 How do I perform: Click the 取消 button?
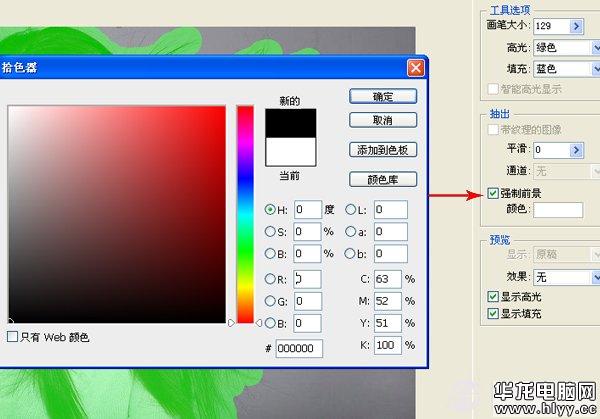[383, 120]
